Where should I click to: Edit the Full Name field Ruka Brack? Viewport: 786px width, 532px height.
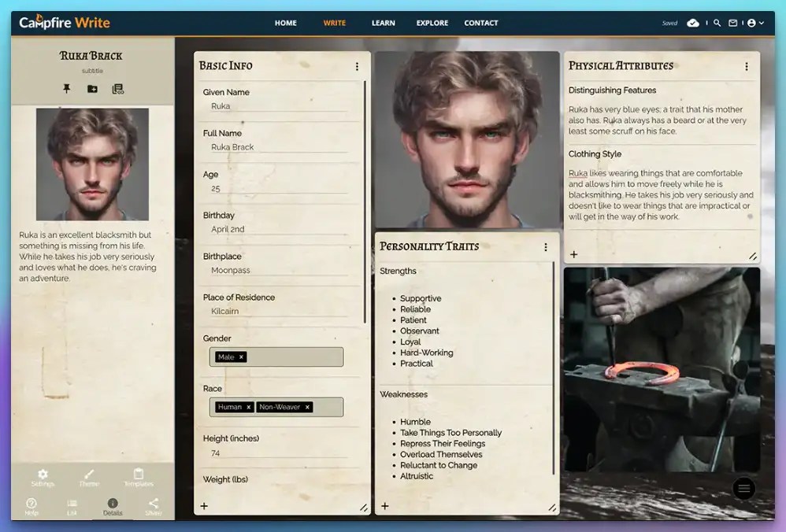click(279, 147)
